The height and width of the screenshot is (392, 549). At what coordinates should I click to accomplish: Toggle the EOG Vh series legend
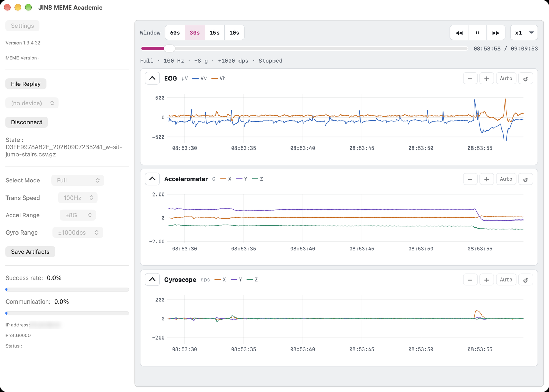[219, 78]
